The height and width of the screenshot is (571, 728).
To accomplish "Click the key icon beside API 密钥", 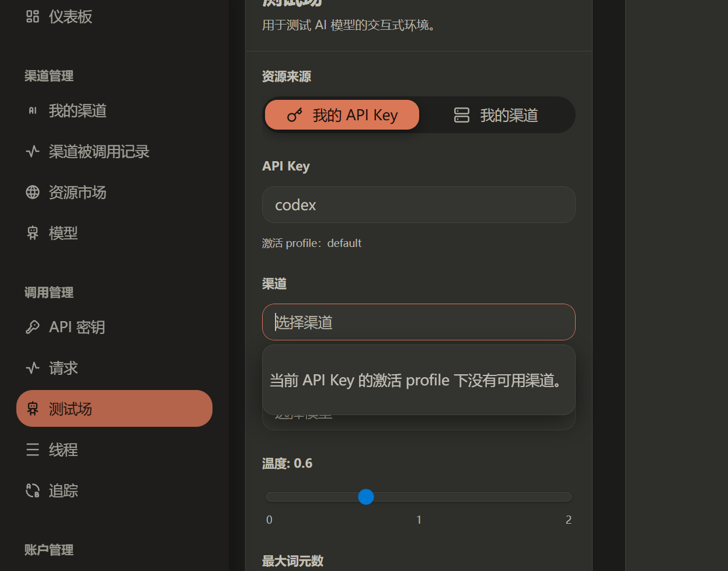I will (x=33, y=327).
